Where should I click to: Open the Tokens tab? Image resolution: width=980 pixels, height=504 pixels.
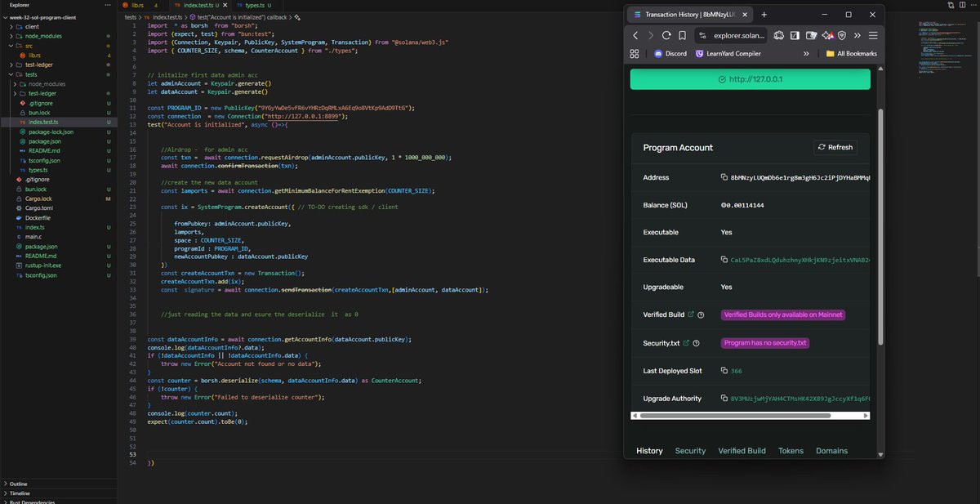(x=791, y=451)
